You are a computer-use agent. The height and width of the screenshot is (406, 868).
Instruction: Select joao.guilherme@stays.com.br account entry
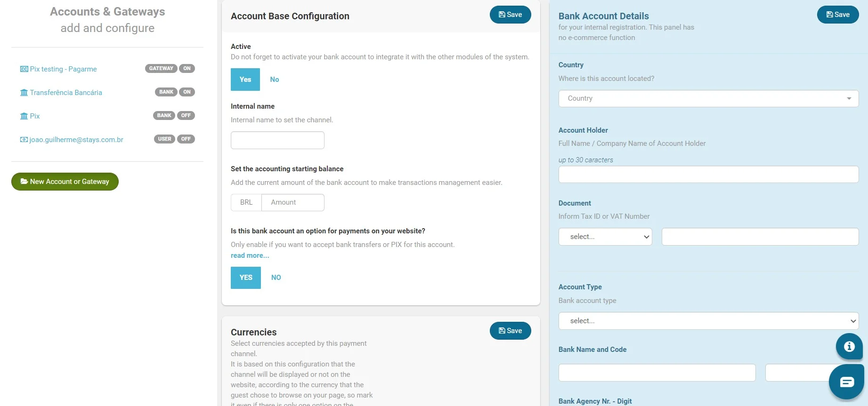coord(76,140)
